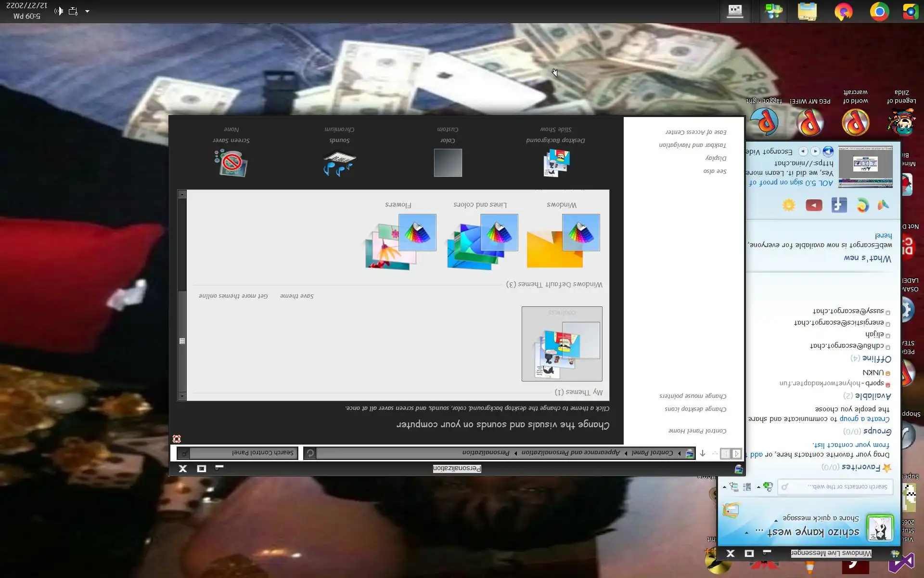Click the Create a group link
The image size is (924, 578).
pos(864,419)
